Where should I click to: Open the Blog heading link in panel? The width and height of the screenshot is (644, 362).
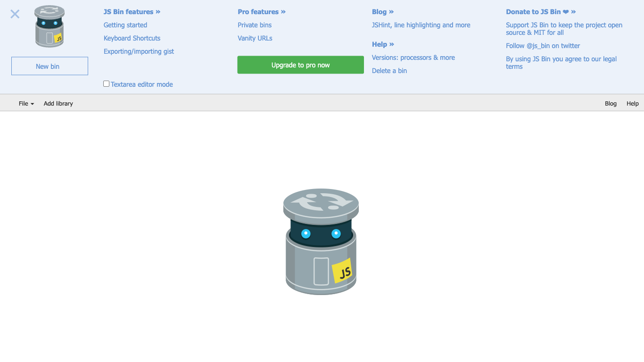383,12
